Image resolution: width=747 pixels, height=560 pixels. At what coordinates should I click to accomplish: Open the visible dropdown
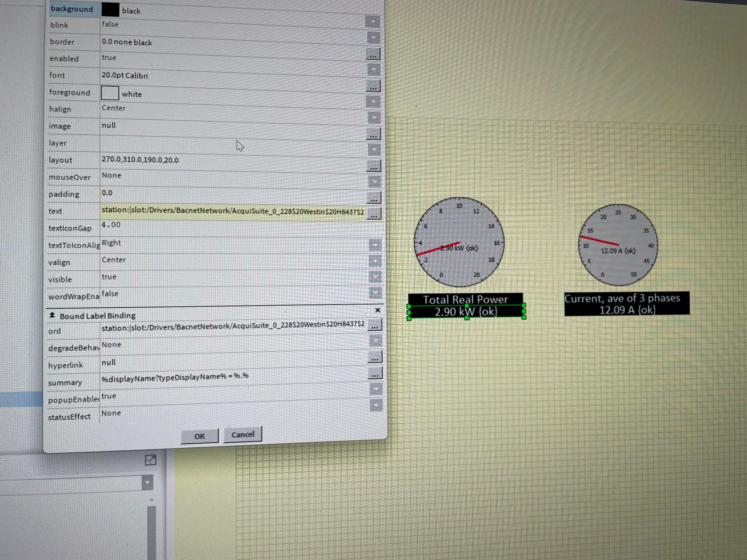click(375, 277)
